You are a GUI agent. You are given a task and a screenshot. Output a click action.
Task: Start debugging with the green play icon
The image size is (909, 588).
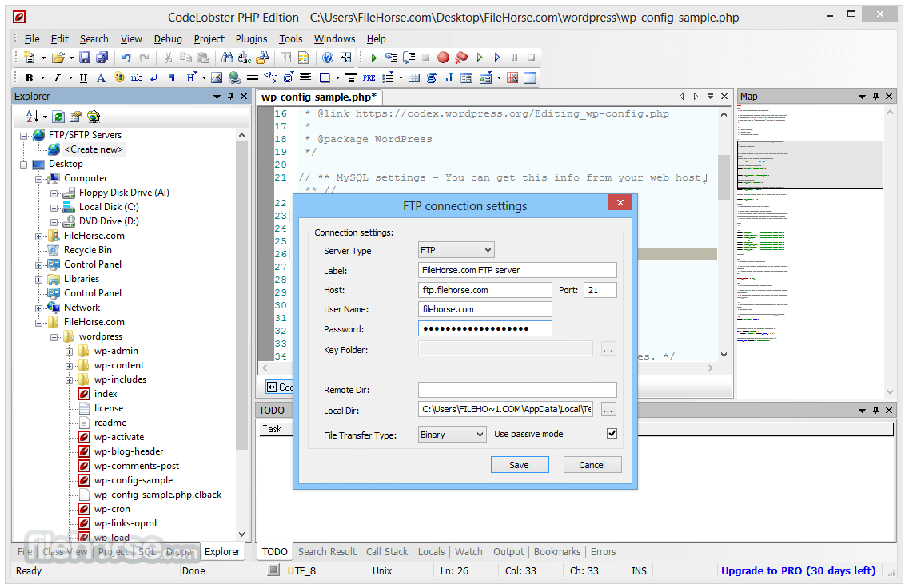(373, 57)
